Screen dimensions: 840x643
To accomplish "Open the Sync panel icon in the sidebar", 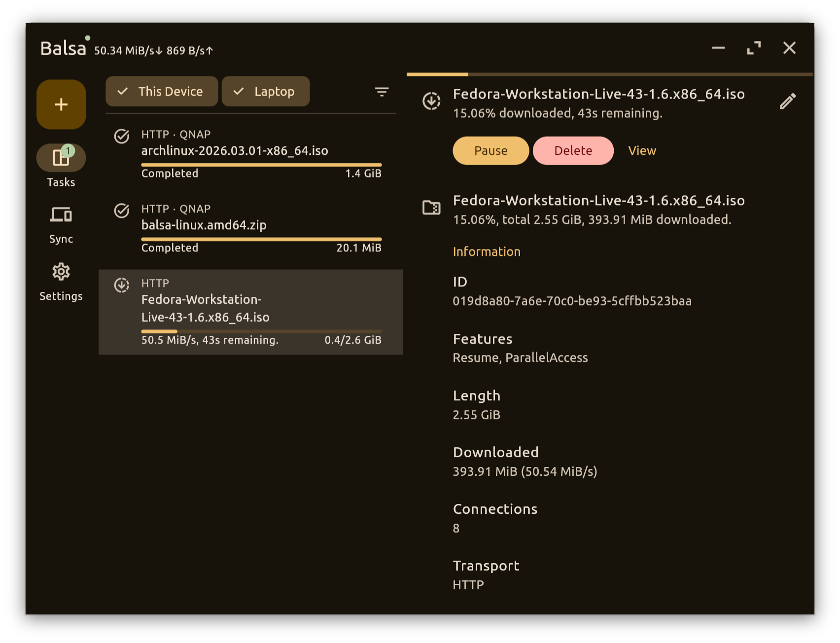I will tap(61, 214).
